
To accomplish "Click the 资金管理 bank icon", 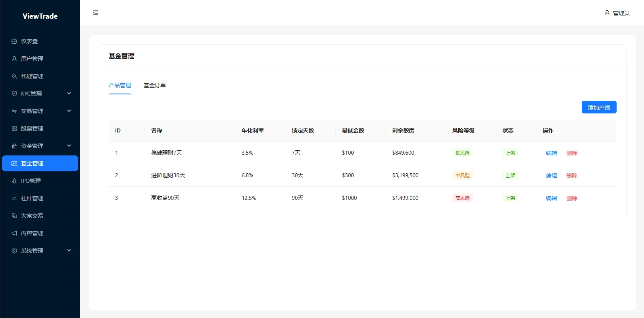I will tap(14, 146).
